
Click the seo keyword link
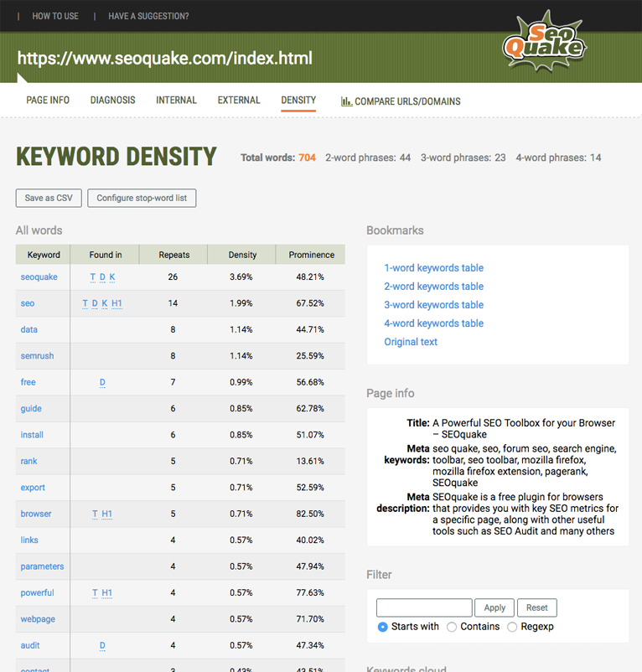(x=28, y=303)
